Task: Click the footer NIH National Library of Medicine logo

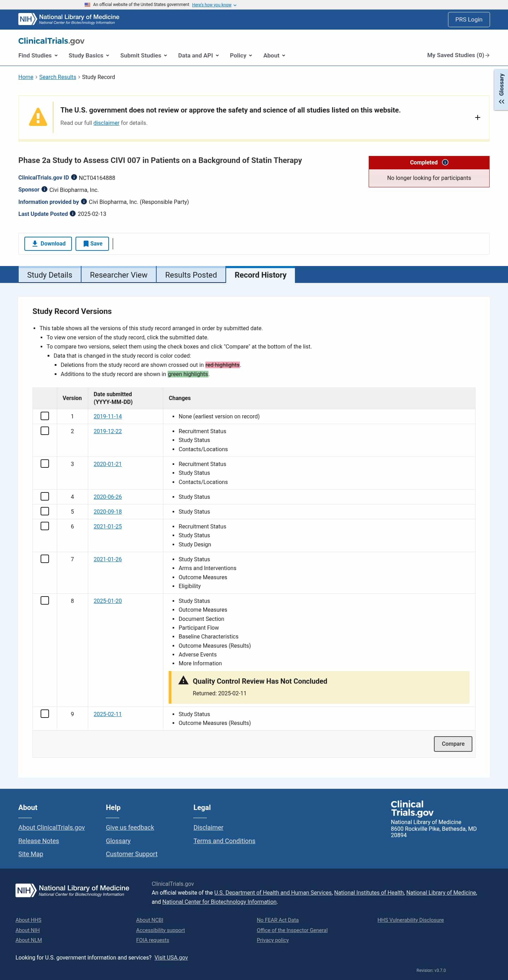Action: pos(72,890)
